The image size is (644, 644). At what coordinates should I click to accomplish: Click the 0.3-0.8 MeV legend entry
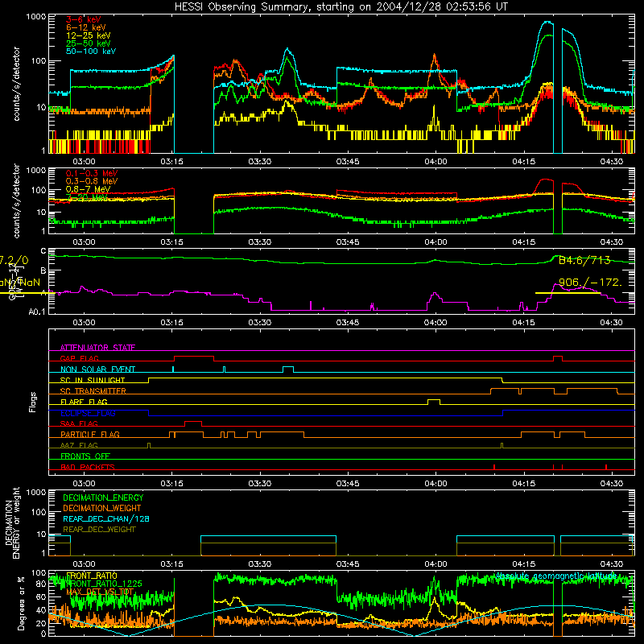[92, 181]
